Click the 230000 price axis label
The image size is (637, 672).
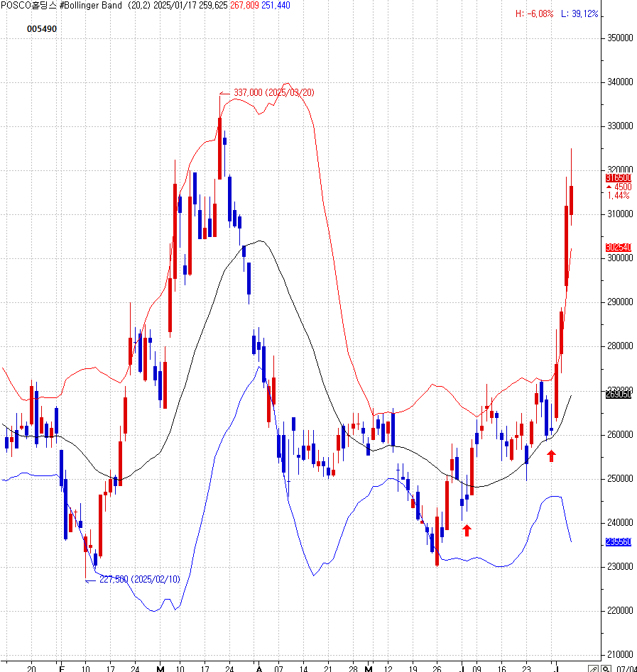coord(620,566)
